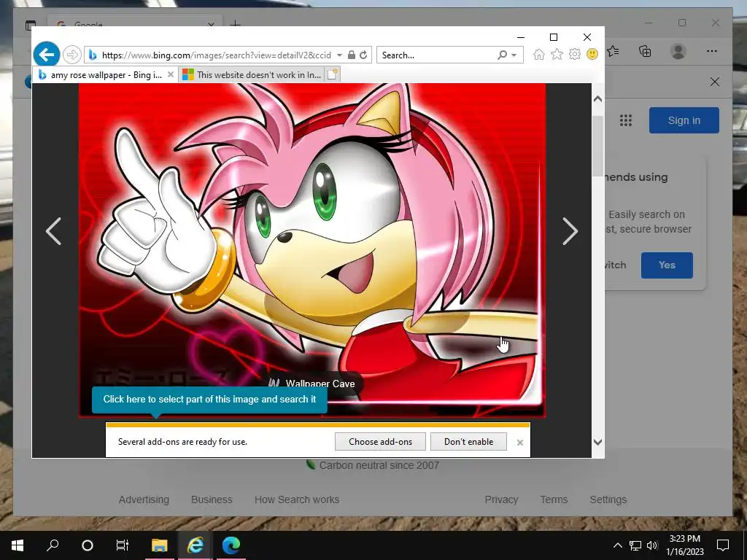This screenshot has height=560, width=747.
Task: Open the Advertising footer link
Action: [144, 499]
